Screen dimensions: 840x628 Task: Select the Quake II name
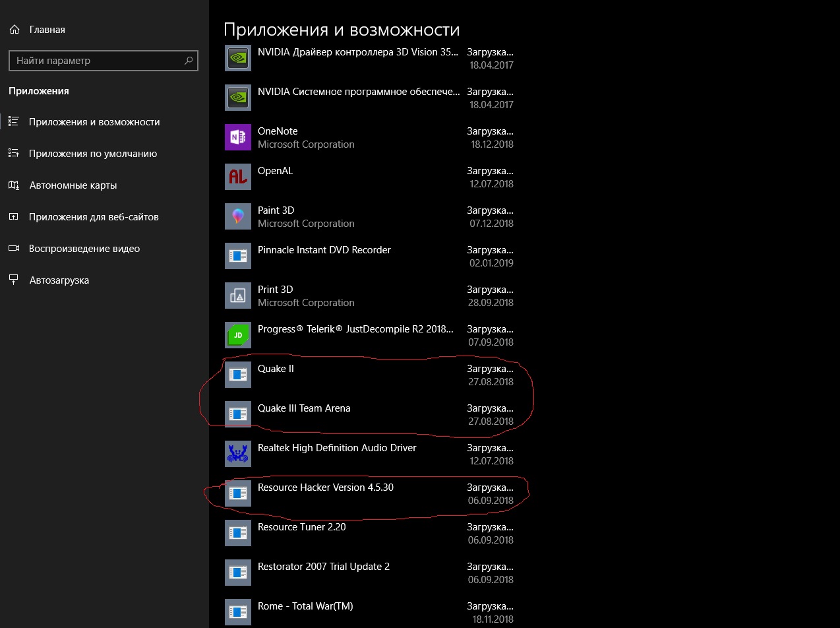point(276,369)
